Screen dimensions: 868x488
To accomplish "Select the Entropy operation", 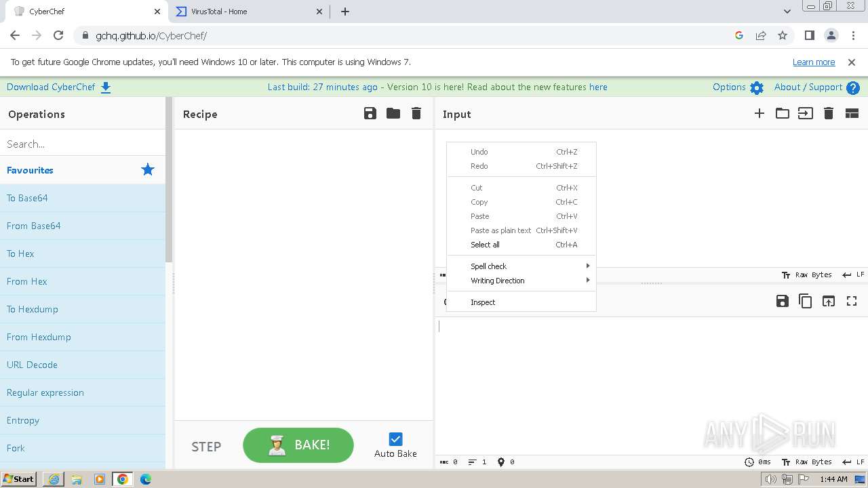I will (83, 420).
